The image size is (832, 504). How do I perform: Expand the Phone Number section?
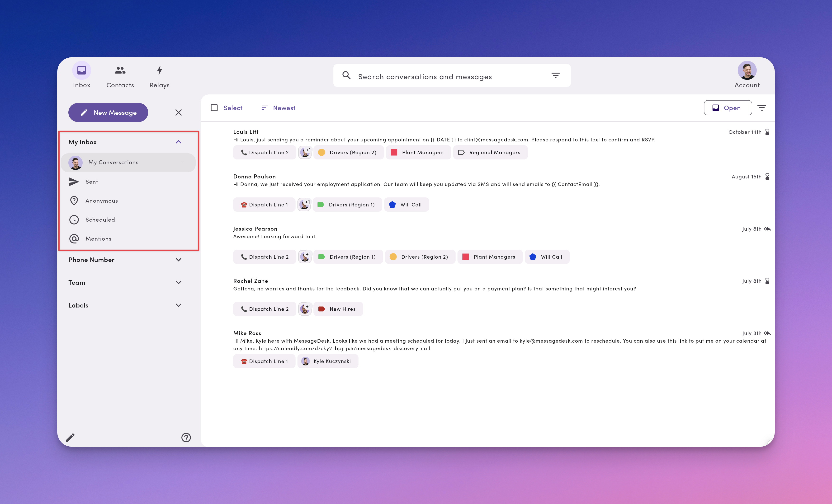point(179,260)
